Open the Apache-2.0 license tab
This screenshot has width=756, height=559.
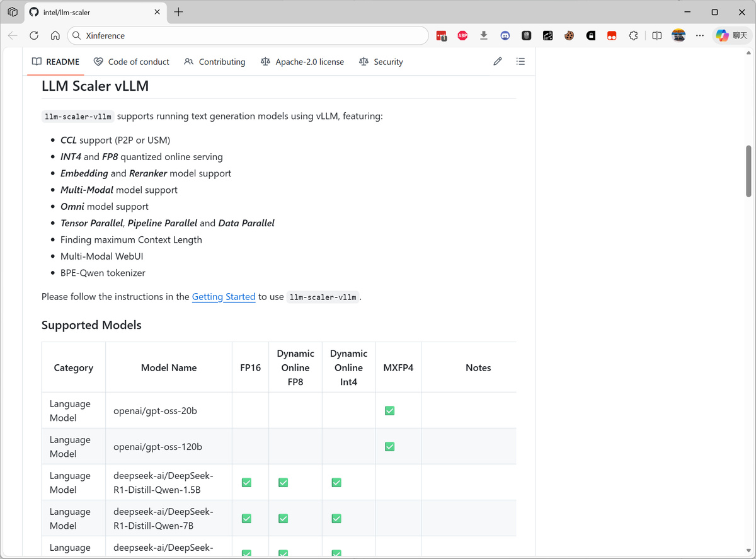pyautogui.click(x=302, y=62)
